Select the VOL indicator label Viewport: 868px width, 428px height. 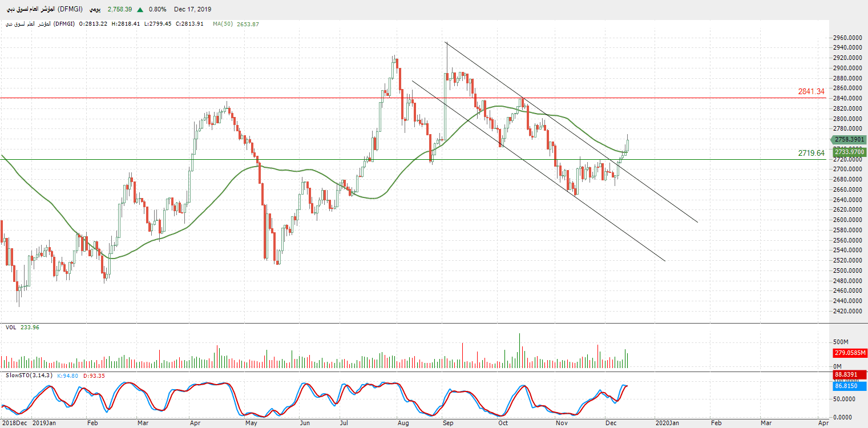pyautogui.click(x=11, y=328)
